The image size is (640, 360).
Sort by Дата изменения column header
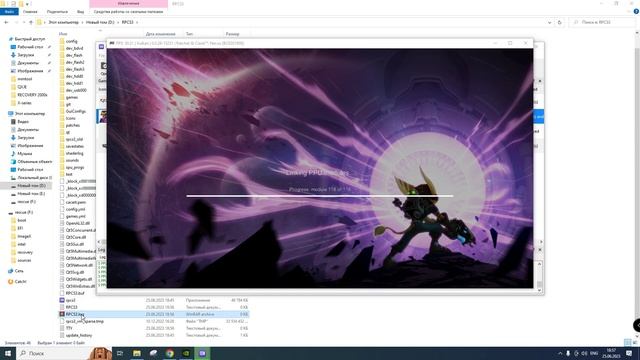160,34
